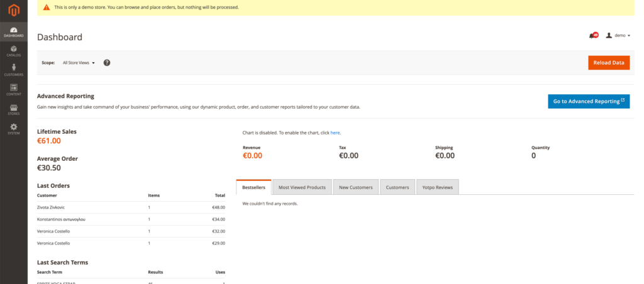This screenshot has height=284, width=644.
Task: Click the scope help question mark icon
Action: point(107,63)
